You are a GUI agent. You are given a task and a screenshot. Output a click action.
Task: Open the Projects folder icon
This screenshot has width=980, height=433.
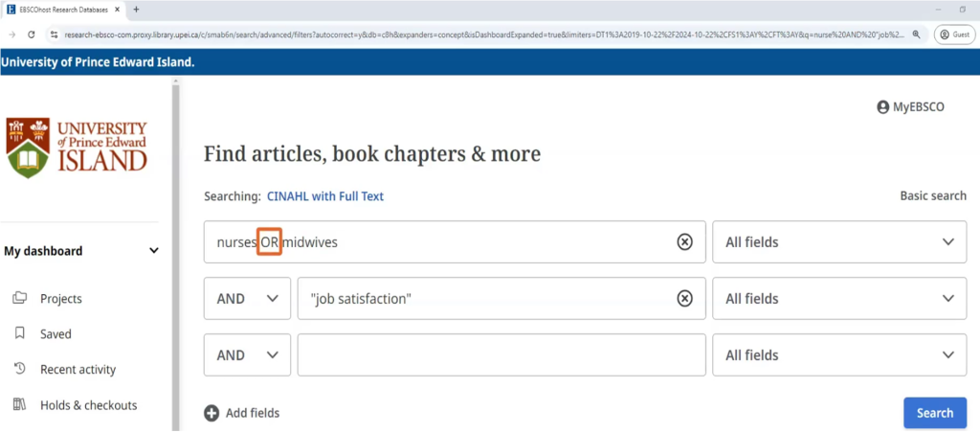(x=19, y=299)
